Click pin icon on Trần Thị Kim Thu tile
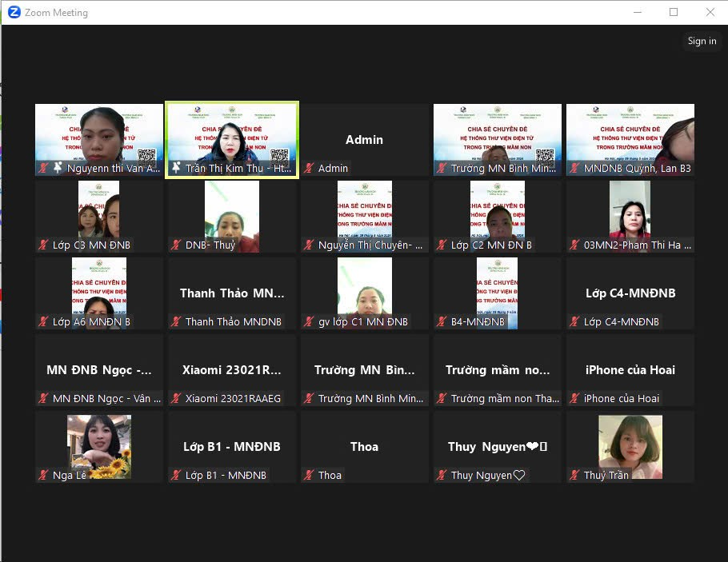The width and height of the screenshot is (728, 562). 176,169
